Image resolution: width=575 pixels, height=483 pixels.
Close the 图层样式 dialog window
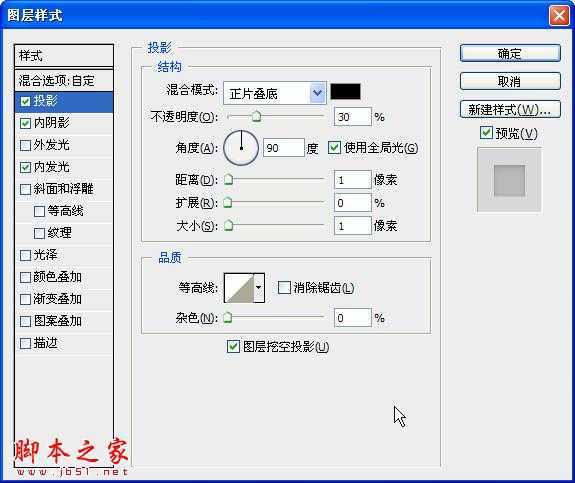559,15
